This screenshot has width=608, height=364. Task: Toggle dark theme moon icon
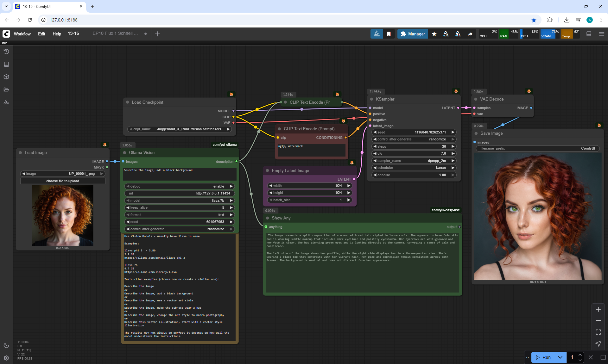(x=6, y=345)
